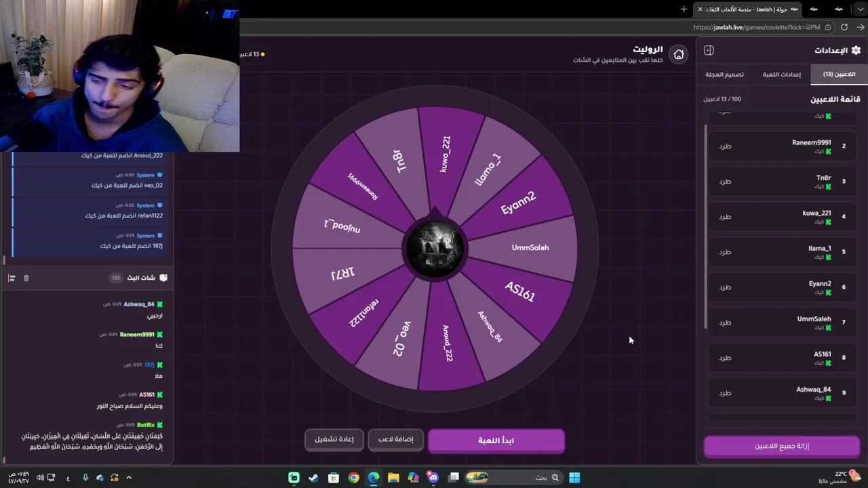The width and height of the screenshot is (868, 488).
Task: Reload the page with the refresh icon
Action: (844, 27)
